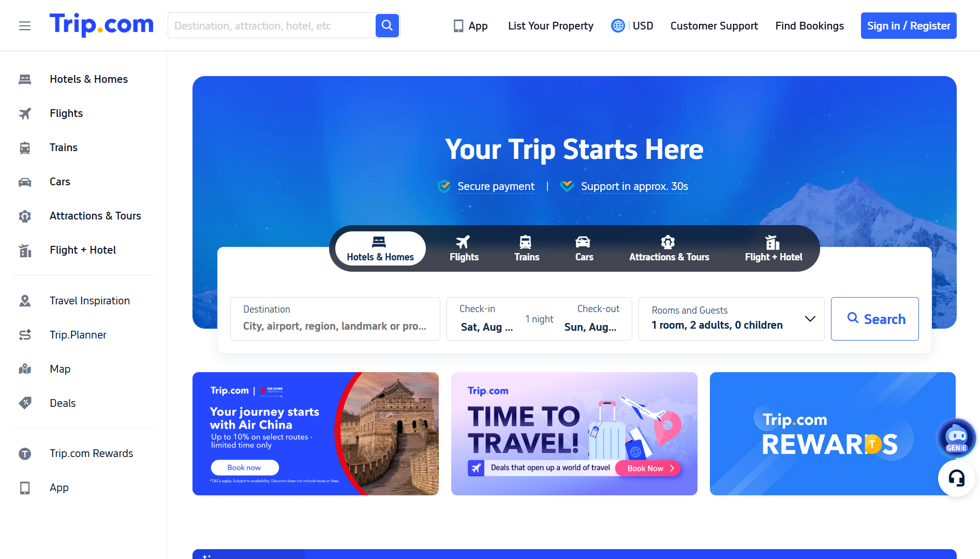This screenshot has width=980, height=559.
Task: Open the USD currency selector
Action: (643, 26)
